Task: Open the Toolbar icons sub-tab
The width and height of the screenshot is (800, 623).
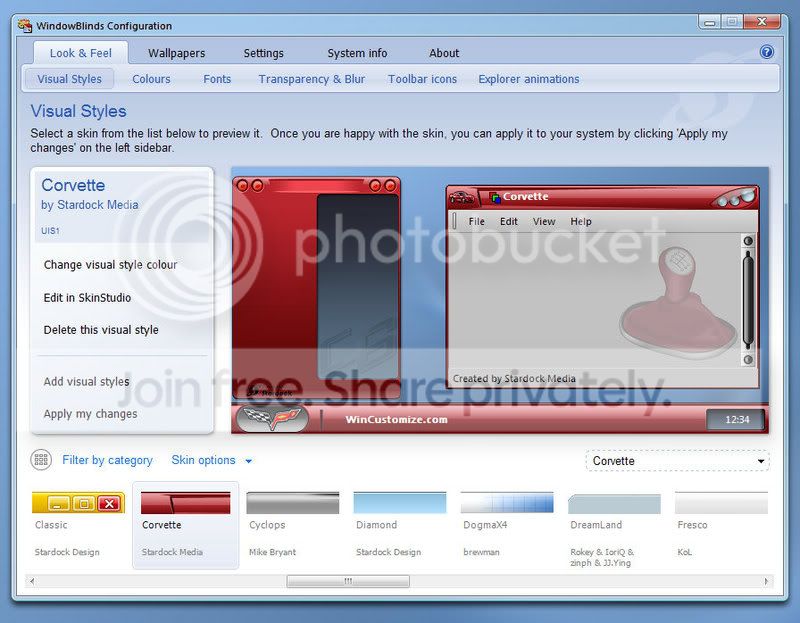Action: tap(422, 79)
